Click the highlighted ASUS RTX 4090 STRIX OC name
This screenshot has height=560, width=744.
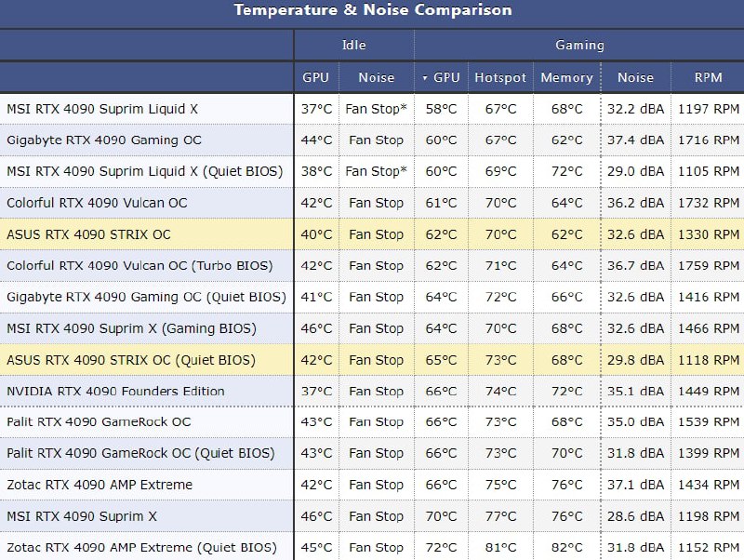coord(88,234)
